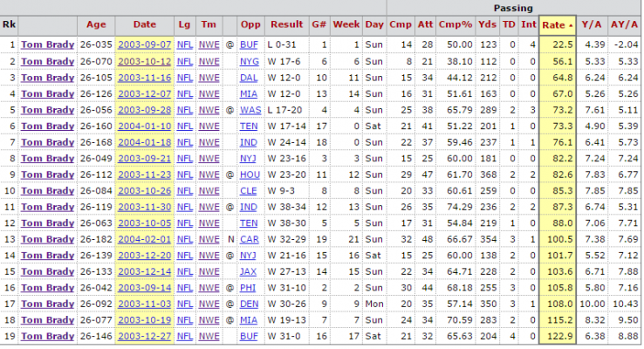
Task: Click the CLE opponent link
Action: click(248, 191)
